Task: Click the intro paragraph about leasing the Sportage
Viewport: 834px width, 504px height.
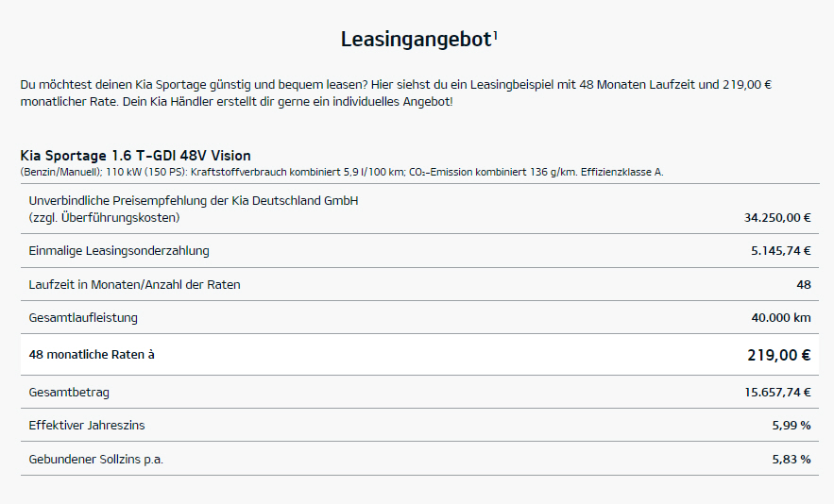Action: tap(397, 92)
